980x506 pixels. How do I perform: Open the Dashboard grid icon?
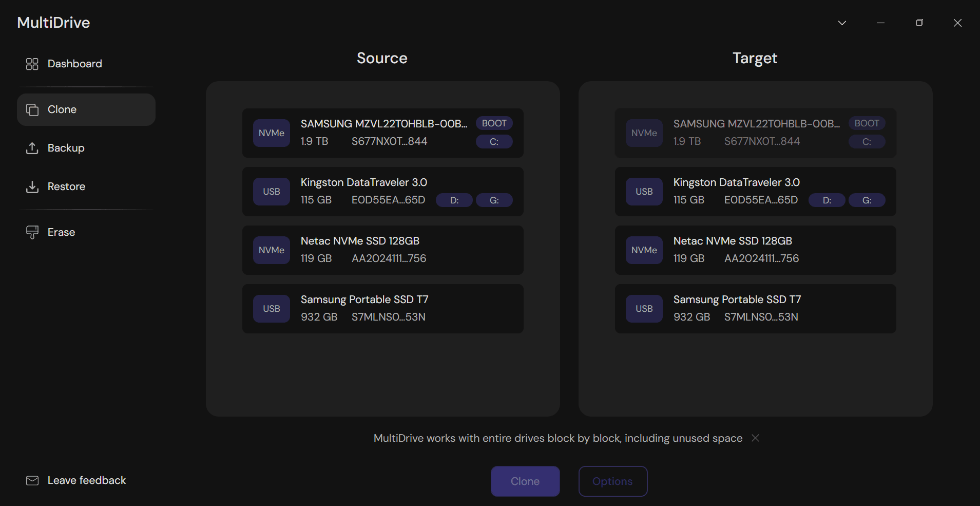[32, 64]
